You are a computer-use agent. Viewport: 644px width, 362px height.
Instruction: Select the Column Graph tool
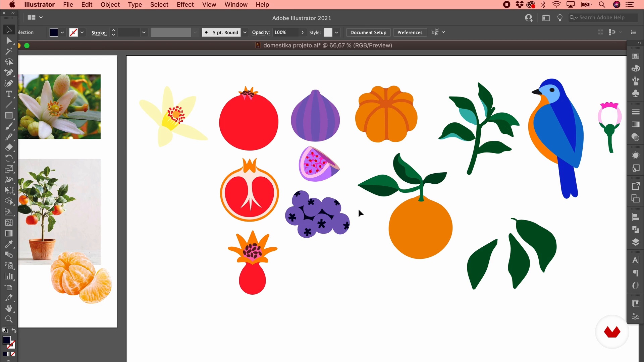(x=9, y=276)
